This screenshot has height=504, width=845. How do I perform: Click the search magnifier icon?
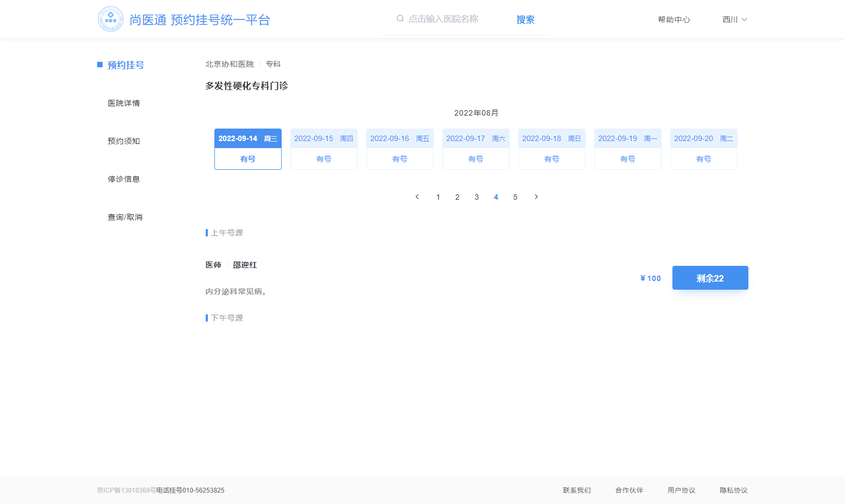[x=400, y=19]
